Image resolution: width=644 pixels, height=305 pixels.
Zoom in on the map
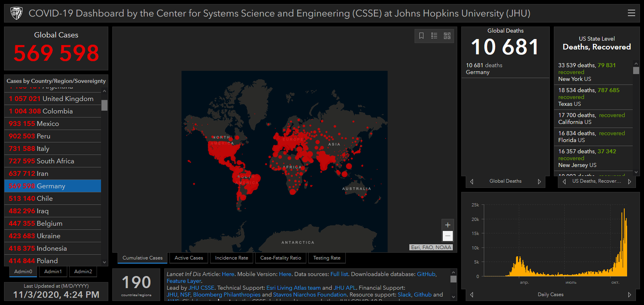448,225
